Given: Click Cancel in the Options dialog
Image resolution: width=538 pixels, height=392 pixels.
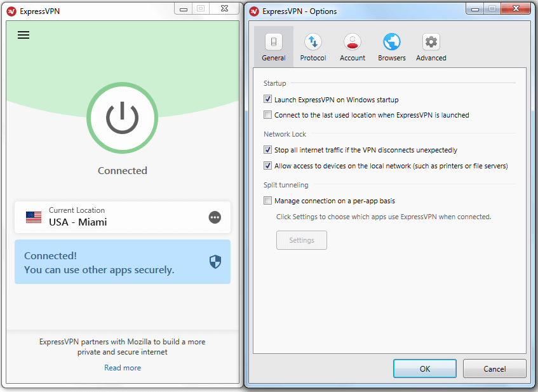Looking at the screenshot, I should point(494,368).
